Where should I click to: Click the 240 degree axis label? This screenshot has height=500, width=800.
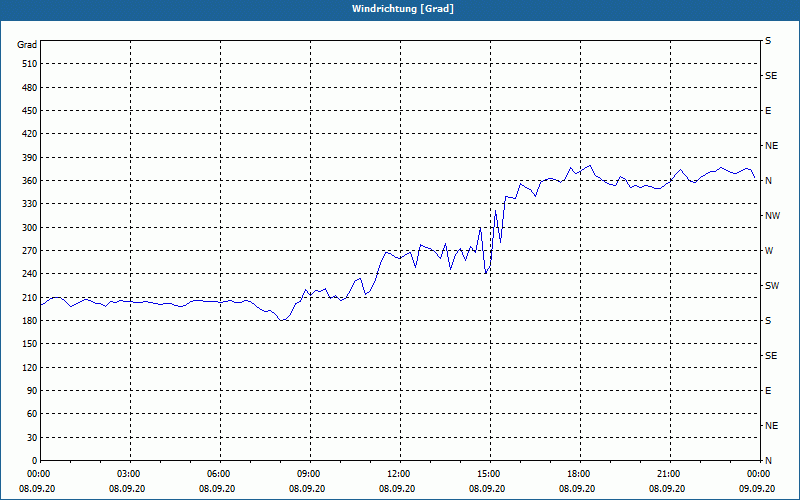30,274
